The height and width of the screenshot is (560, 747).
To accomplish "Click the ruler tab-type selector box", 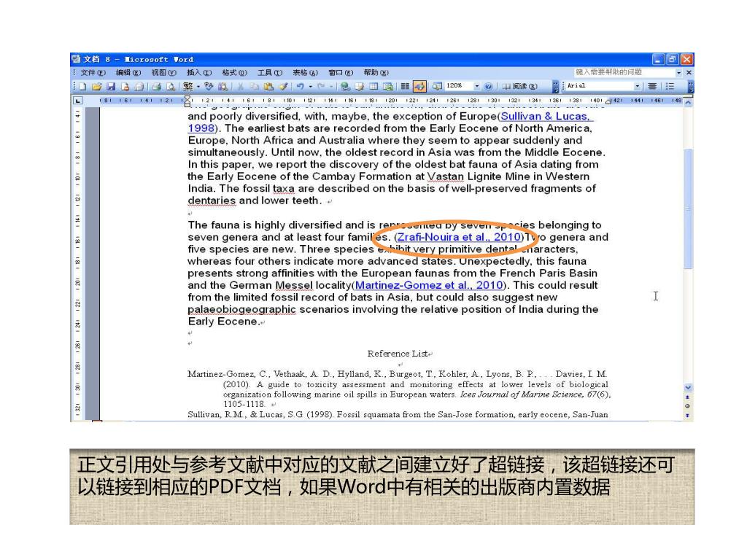I will (x=77, y=101).
